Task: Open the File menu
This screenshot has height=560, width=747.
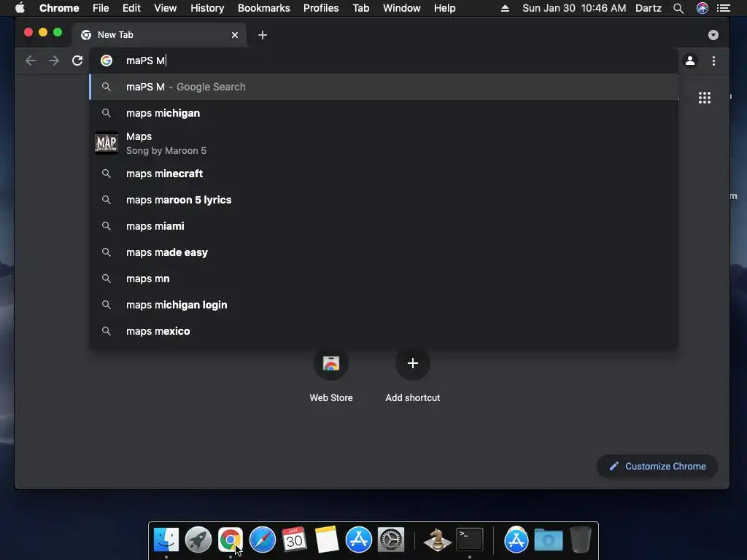Action: click(x=101, y=8)
